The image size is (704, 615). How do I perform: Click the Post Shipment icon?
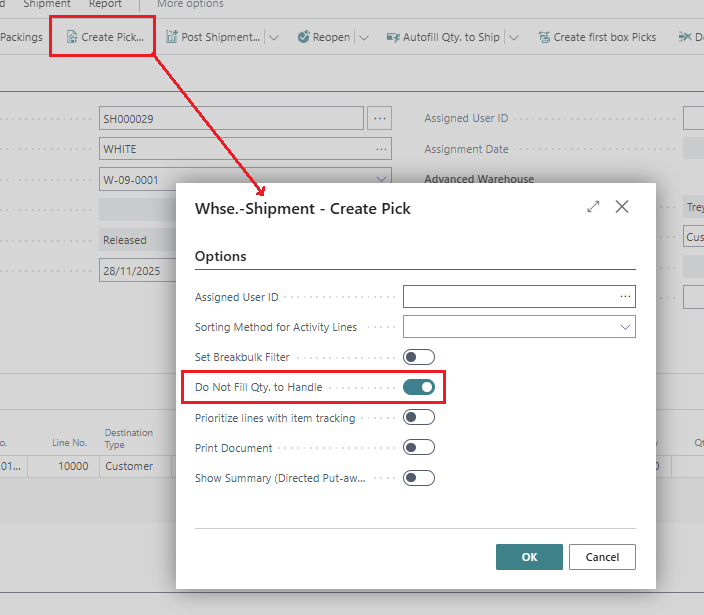point(171,37)
